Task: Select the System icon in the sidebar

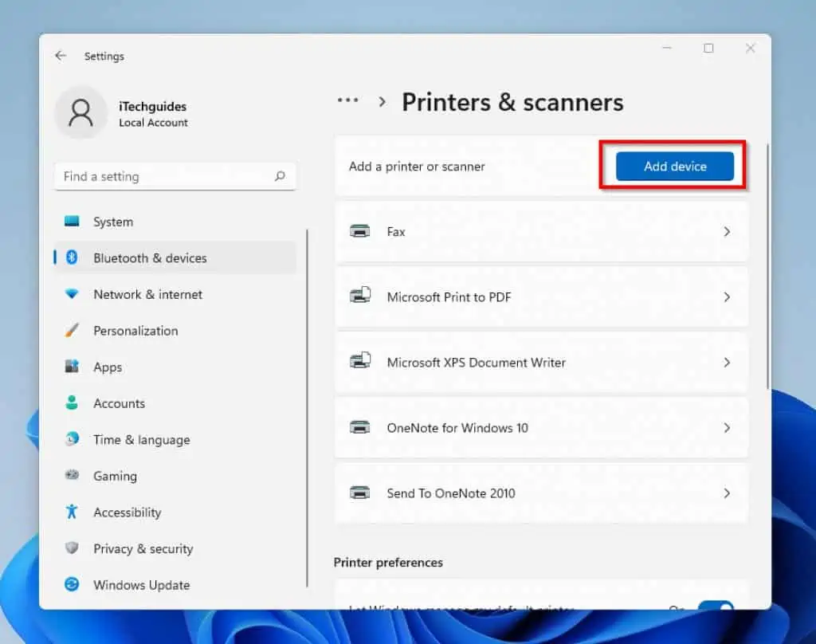Action: pos(73,222)
